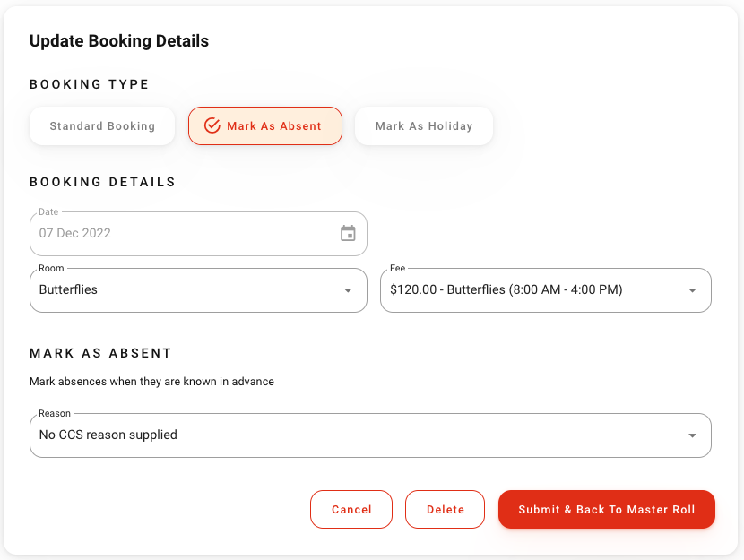Screen dimensions: 744x560
Task: Click the Fee field's dropdown arrow
Action: coord(692,290)
